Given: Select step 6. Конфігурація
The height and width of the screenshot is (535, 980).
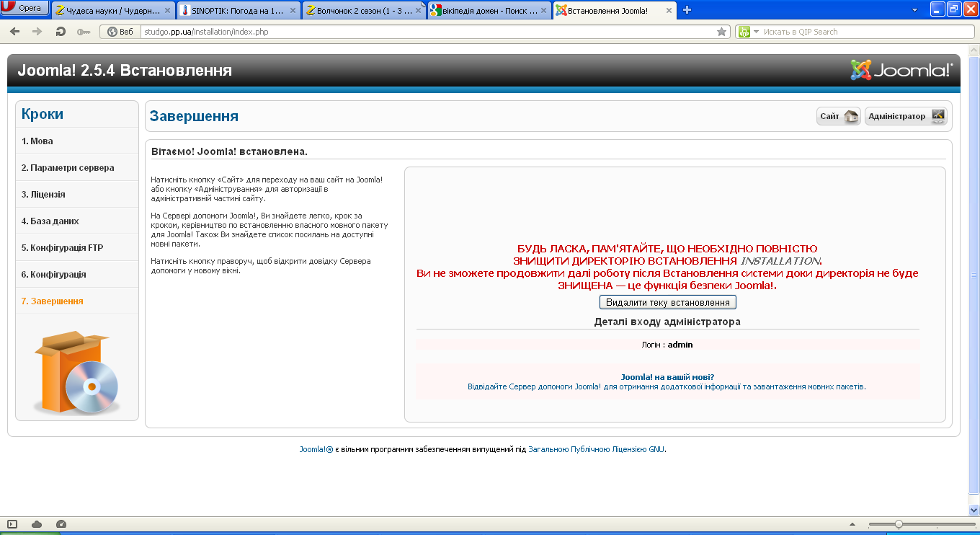Looking at the screenshot, I should coord(77,275).
